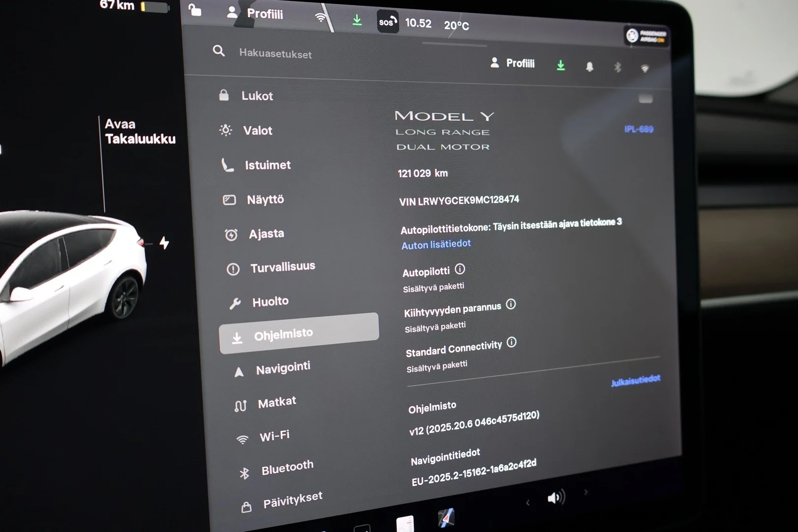Open the navigation arrow app in bottom bar
Image resolution: width=798 pixels, height=532 pixels.
click(x=446, y=518)
